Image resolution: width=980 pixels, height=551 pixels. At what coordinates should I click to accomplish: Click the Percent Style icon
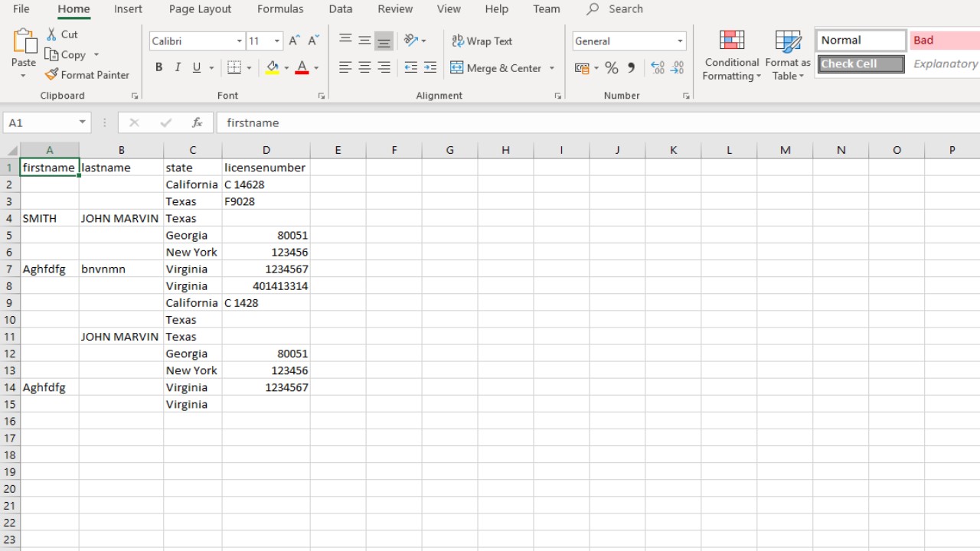tap(611, 68)
